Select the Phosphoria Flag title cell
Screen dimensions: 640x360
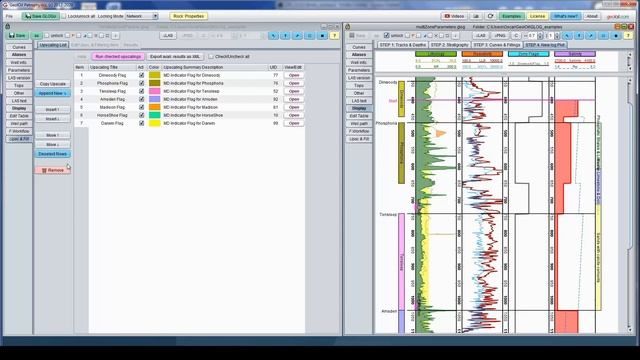[x=112, y=83]
